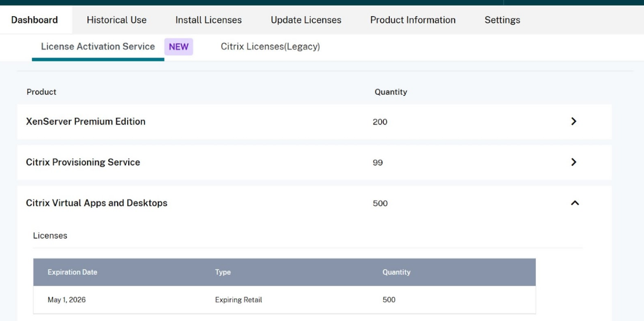Open the Dashboard tab
Viewport: 644px width, 321px height.
35,20
